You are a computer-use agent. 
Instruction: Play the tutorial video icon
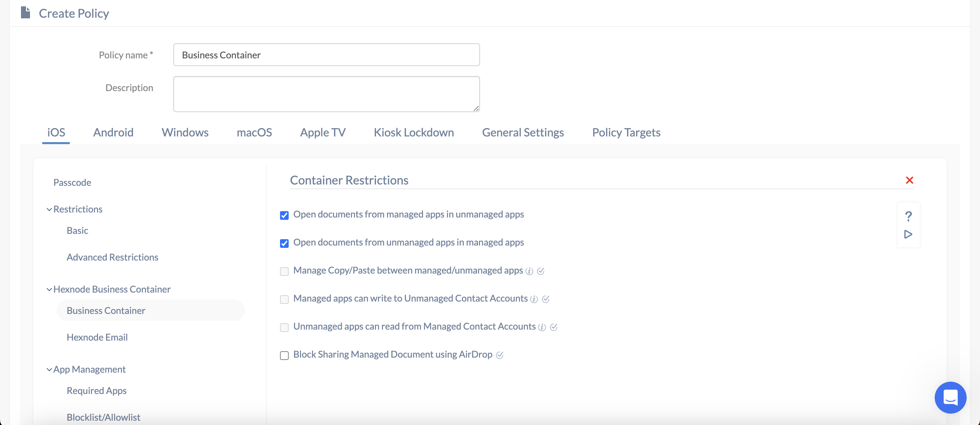tap(908, 234)
